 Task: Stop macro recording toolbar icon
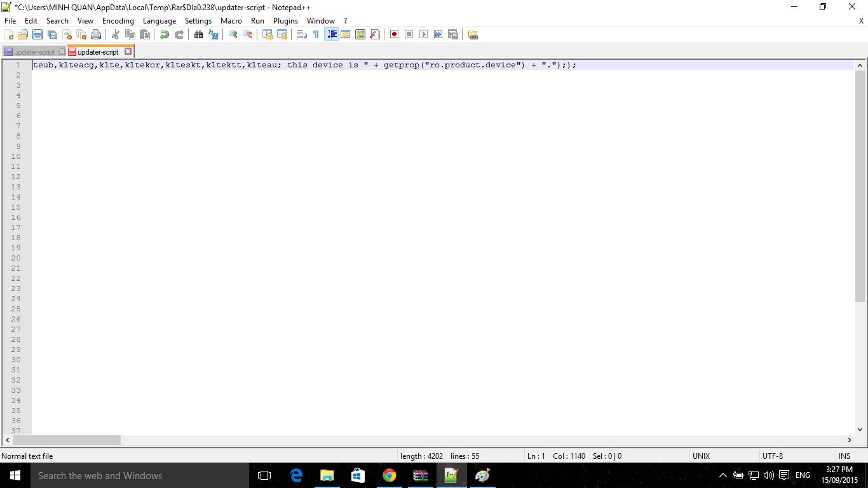(409, 34)
